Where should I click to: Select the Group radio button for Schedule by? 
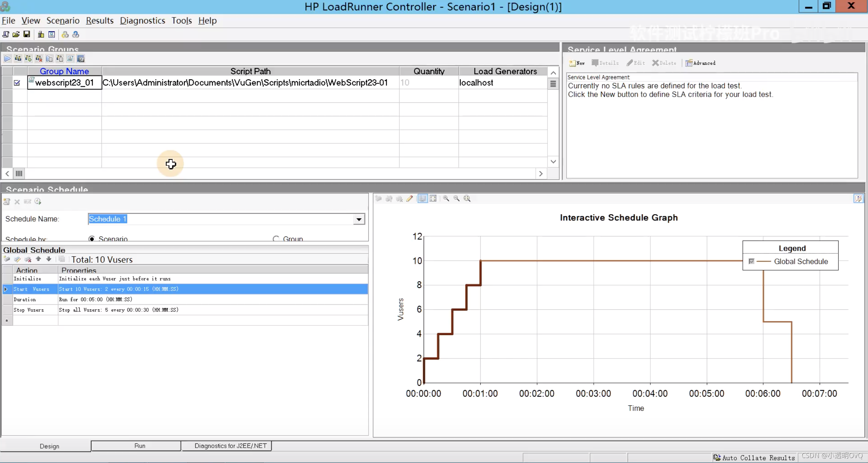click(276, 239)
